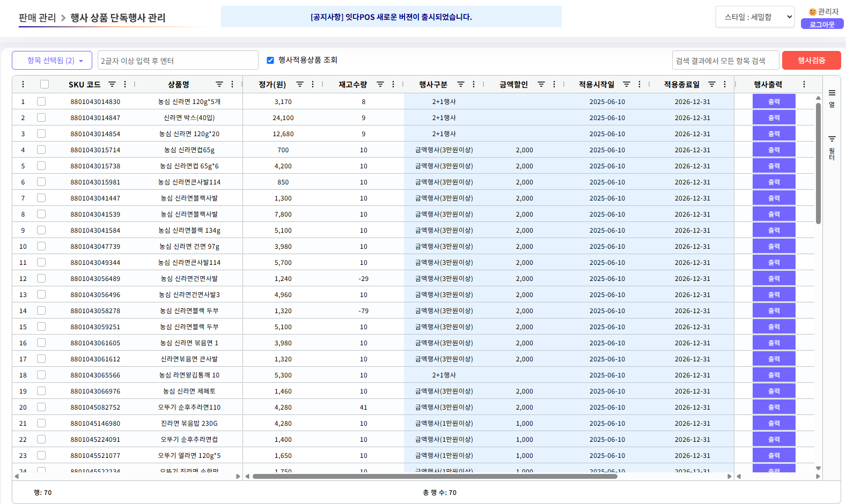Open the 필터 side panel
This screenshot has width=846, height=504.
(832, 147)
